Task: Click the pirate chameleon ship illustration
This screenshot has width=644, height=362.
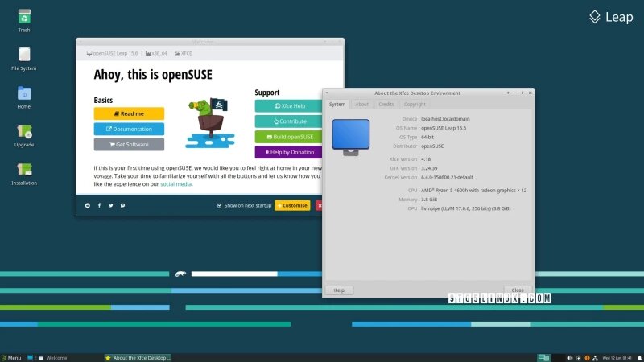Action: pos(210,122)
